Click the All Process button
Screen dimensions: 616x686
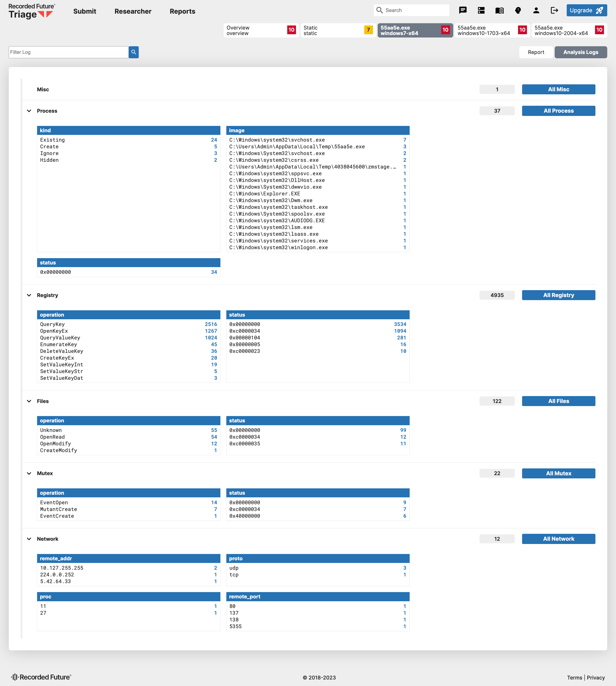coord(559,111)
